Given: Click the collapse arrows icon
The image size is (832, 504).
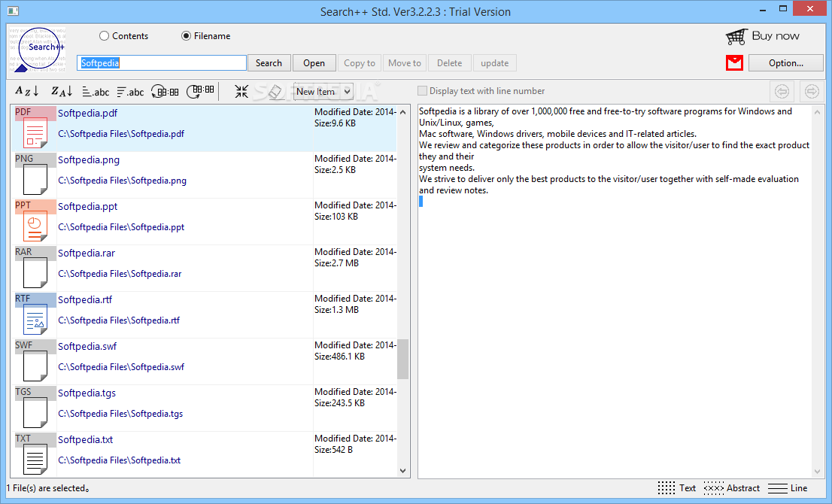Looking at the screenshot, I should (x=241, y=91).
